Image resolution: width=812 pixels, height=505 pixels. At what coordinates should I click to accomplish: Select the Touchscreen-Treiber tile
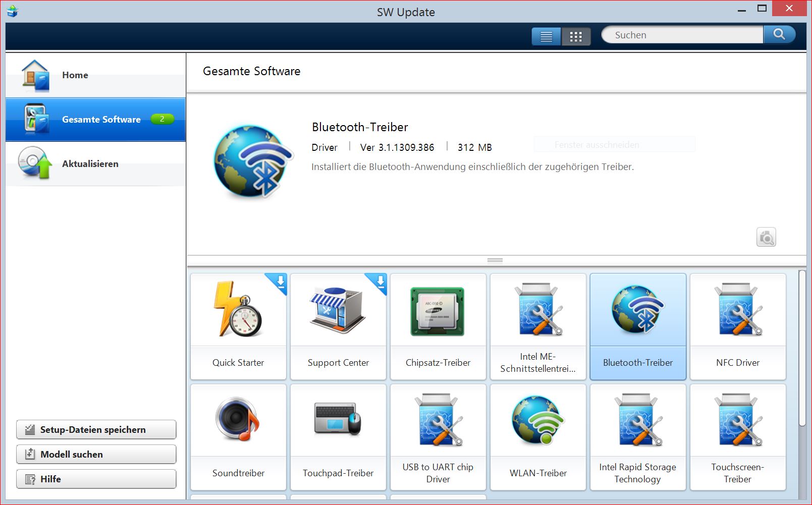(x=738, y=437)
